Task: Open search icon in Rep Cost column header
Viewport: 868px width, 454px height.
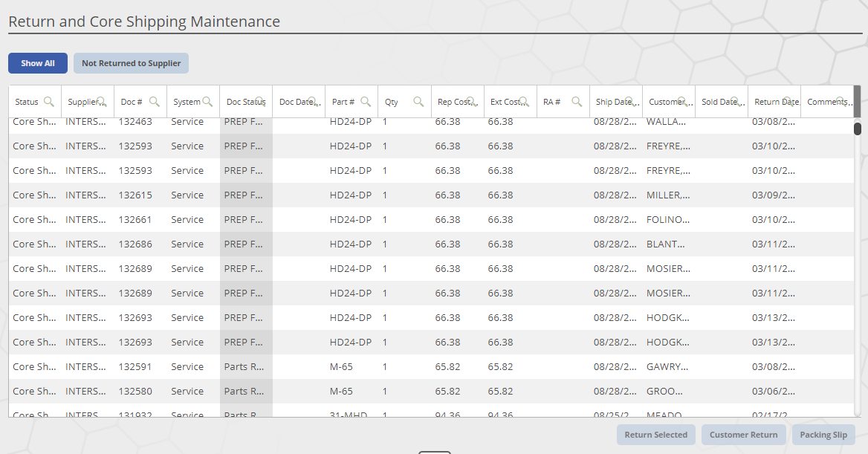Action: pyautogui.click(x=471, y=101)
